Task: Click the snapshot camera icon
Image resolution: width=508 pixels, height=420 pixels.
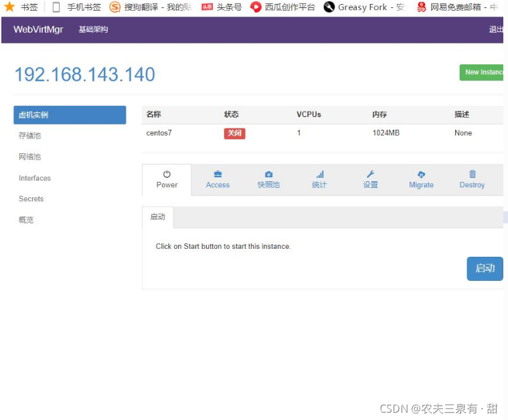Action: click(x=268, y=174)
